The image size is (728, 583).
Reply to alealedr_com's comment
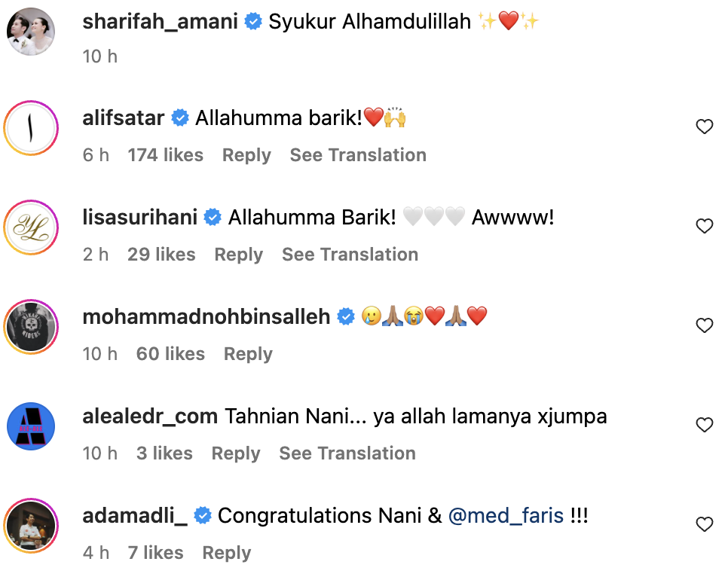coord(236,453)
